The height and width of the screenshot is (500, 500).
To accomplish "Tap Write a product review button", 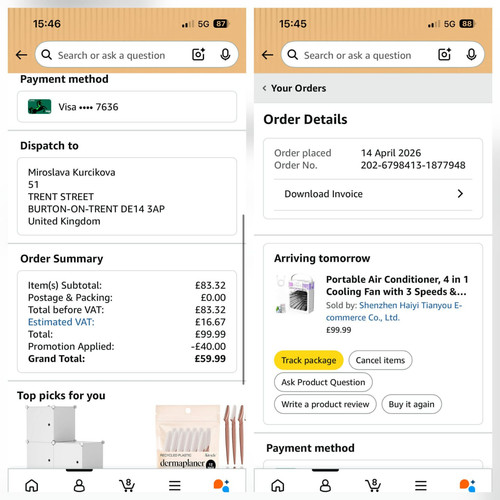I will pos(325,404).
